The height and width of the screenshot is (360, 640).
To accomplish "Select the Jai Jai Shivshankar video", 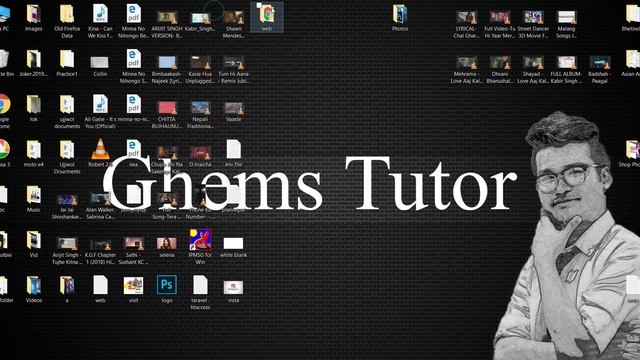I will click(67, 199).
